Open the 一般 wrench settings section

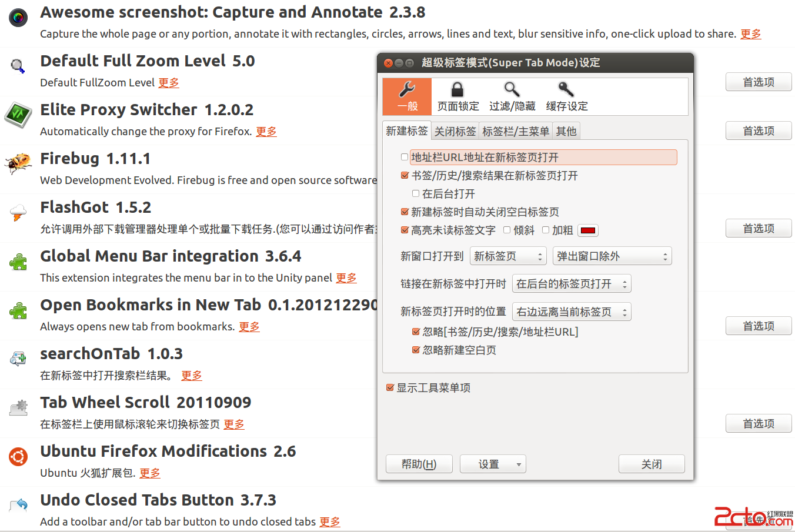[407, 96]
